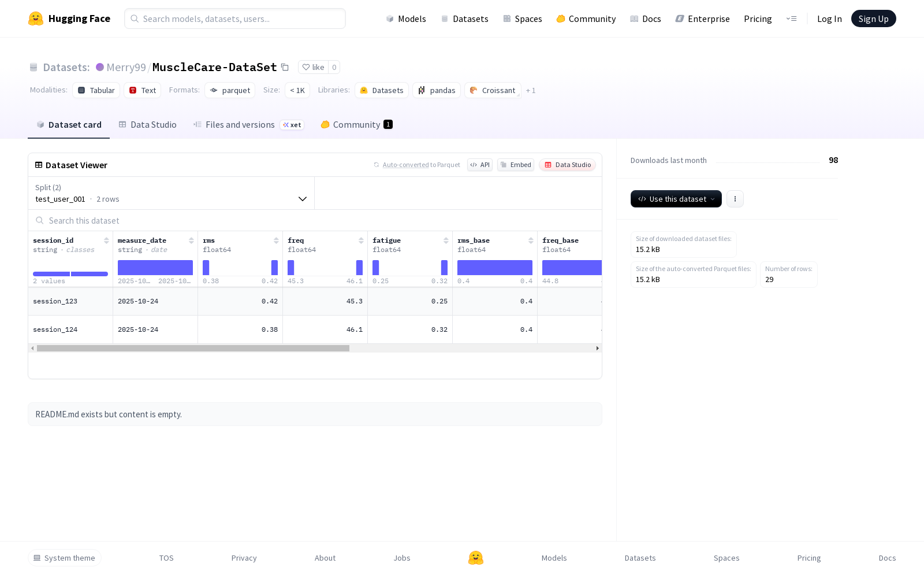Open the footer Pricing link
The width and height of the screenshot is (924, 578).
(x=809, y=558)
